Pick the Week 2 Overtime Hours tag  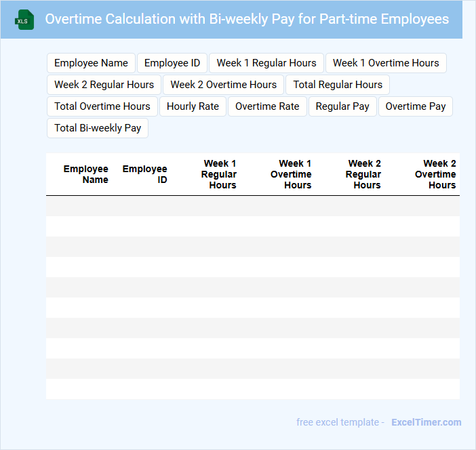223,85
